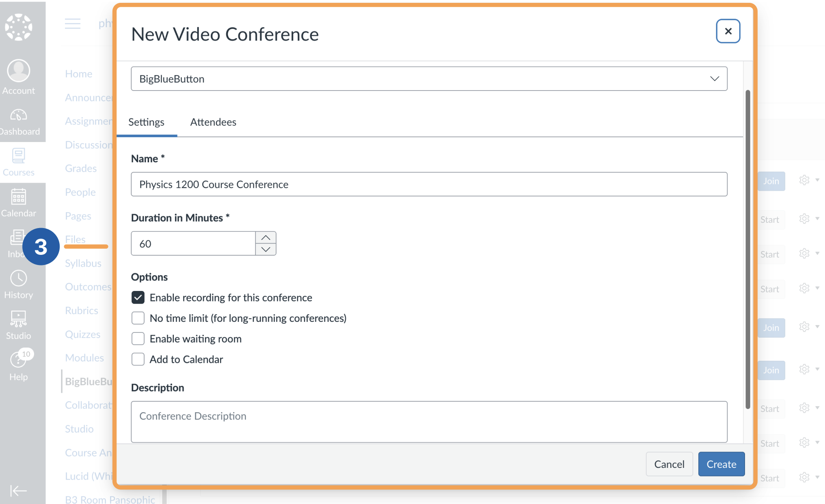This screenshot has width=825, height=504.
Task: Increase duration with the up arrow
Action: pyautogui.click(x=266, y=238)
